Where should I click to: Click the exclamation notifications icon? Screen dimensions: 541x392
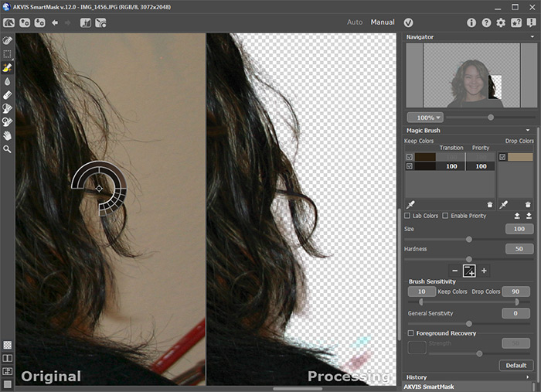coord(532,22)
